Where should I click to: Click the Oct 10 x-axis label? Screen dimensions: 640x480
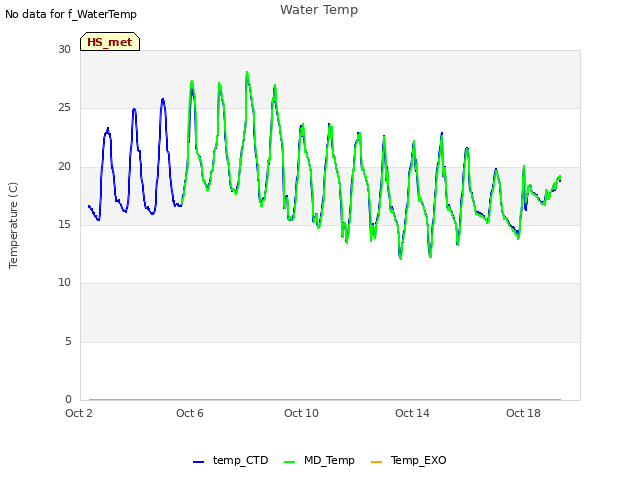point(301,413)
